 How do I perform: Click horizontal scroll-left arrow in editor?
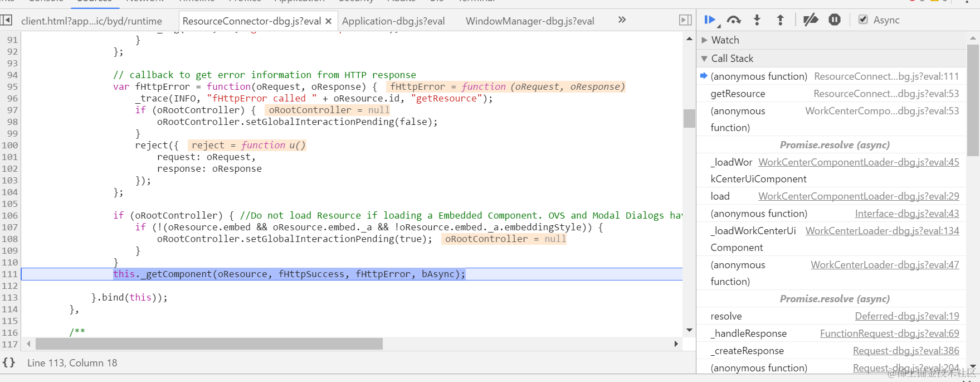pyautogui.click(x=28, y=344)
